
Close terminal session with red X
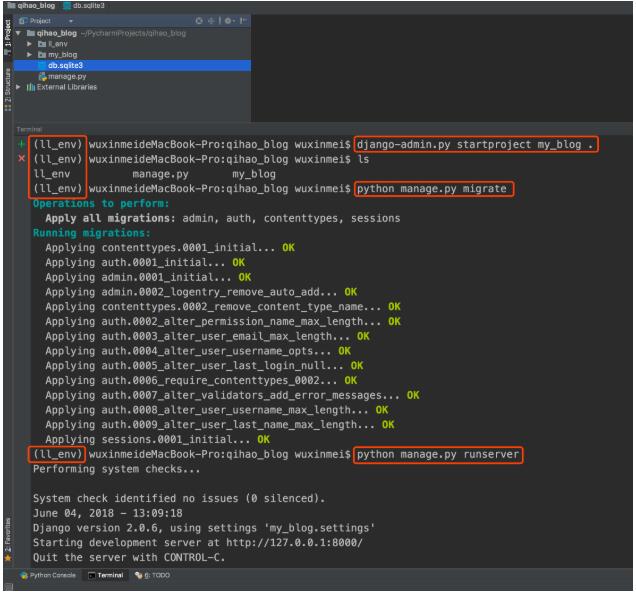[x=21, y=159]
